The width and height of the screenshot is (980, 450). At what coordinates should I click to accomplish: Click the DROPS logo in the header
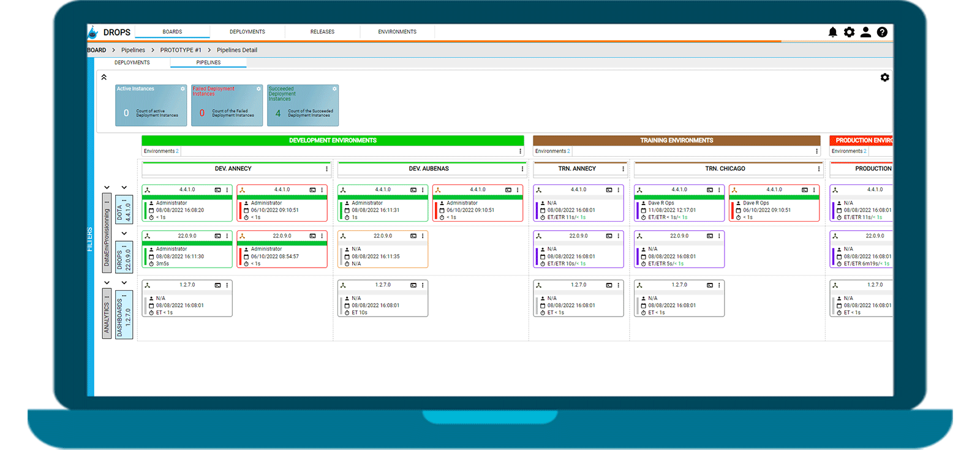(x=110, y=32)
